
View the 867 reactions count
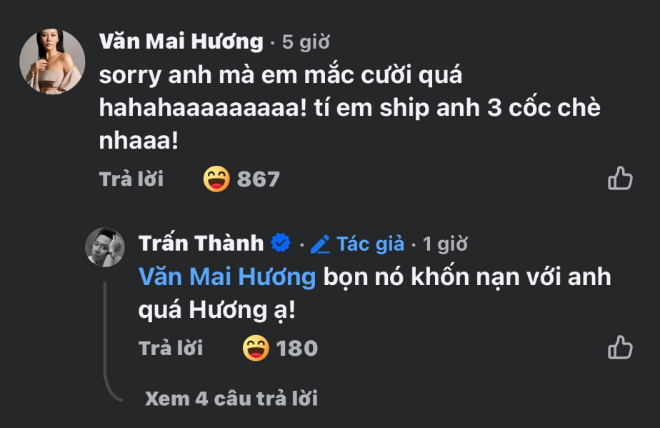click(x=258, y=179)
